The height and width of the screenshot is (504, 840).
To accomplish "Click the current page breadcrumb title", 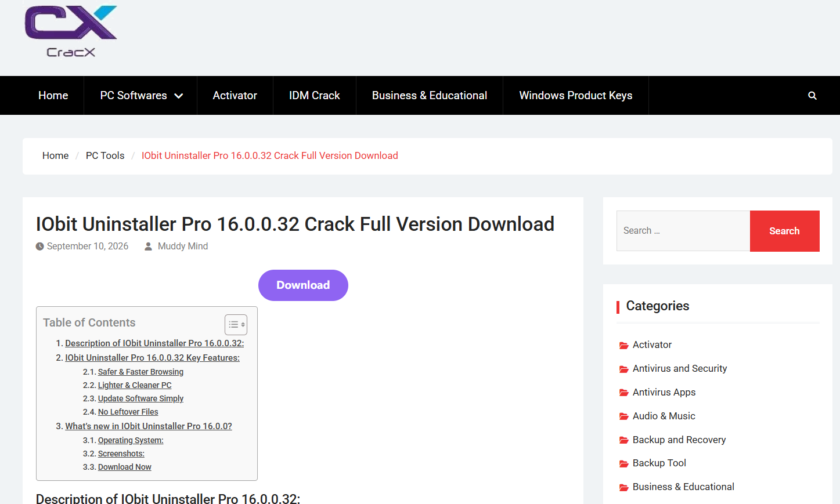I will (270, 155).
